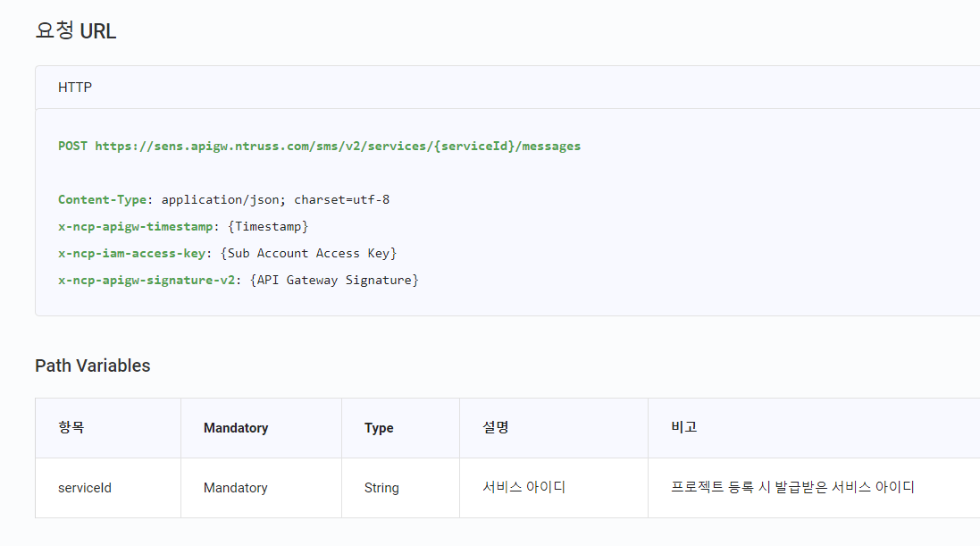Click the Path Variables section heading

[92, 365]
